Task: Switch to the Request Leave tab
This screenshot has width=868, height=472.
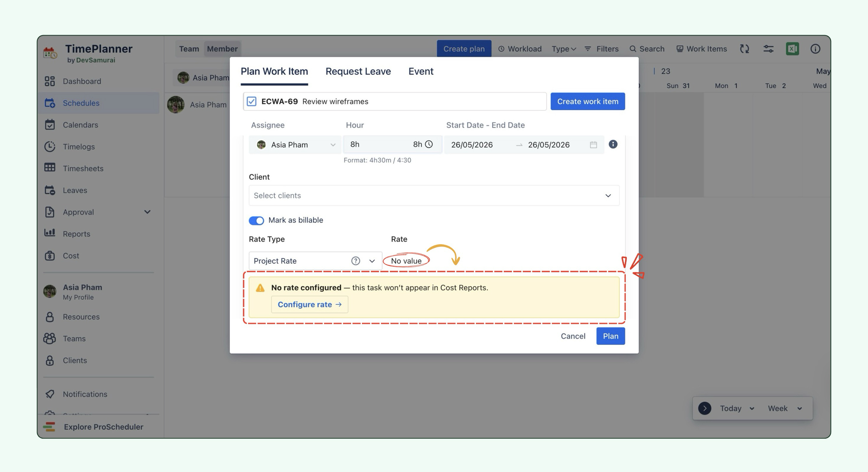Action: [x=358, y=71]
